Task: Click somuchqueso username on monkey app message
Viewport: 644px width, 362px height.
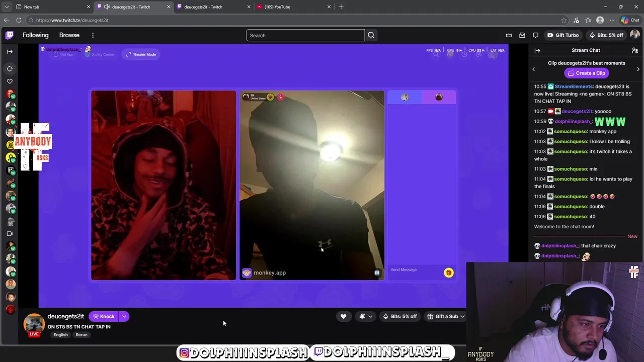Action: pyautogui.click(x=571, y=131)
